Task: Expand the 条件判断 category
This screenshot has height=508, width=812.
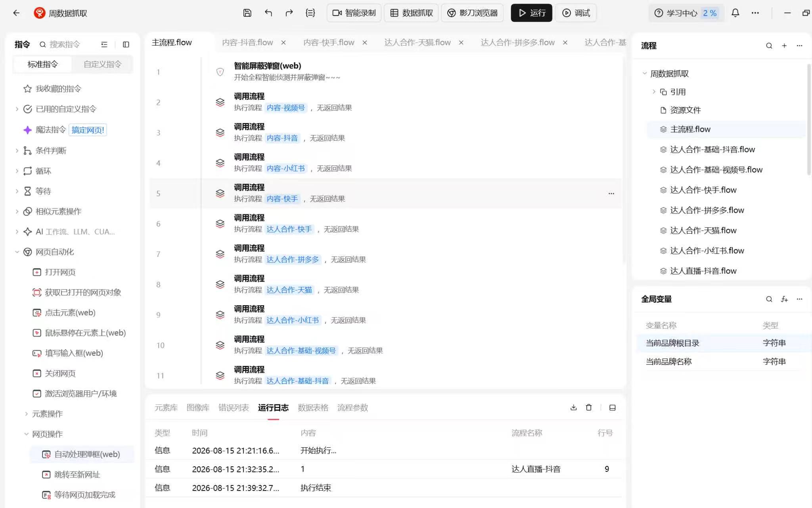Action: 17,151
